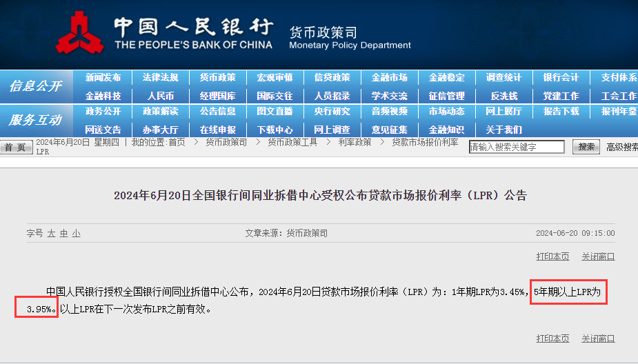
Task: Follow the 货币政策司 breadcrumb link
Action: (226, 142)
